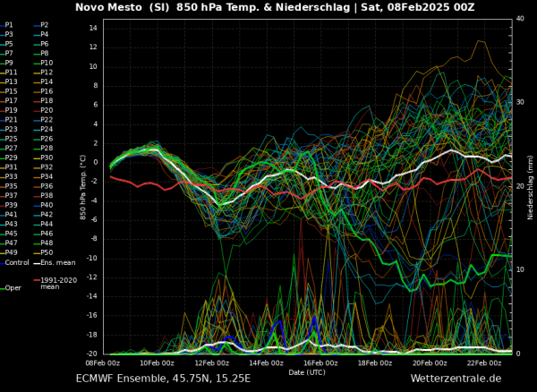Click the Ens. mean legend entry
537x392 pixels.
55,263
